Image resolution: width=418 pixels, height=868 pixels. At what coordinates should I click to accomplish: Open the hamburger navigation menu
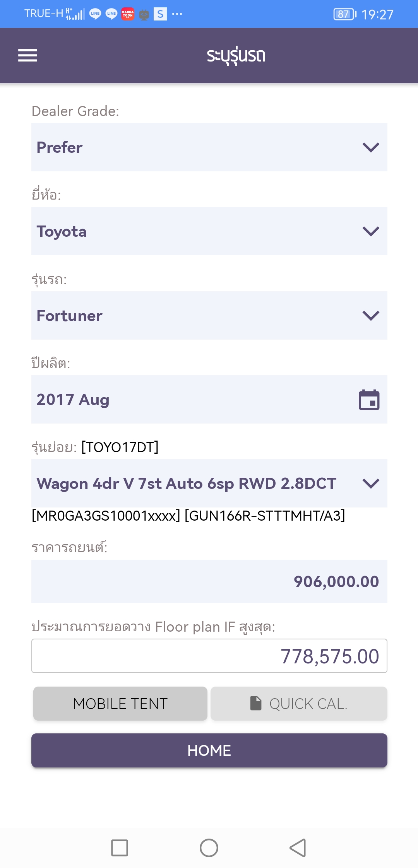27,55
